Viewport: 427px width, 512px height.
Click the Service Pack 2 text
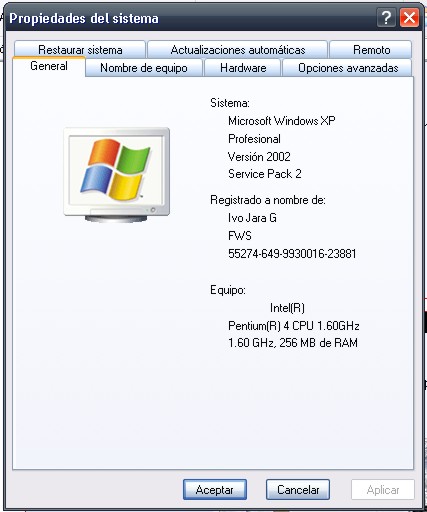click(x=265, y=174)
